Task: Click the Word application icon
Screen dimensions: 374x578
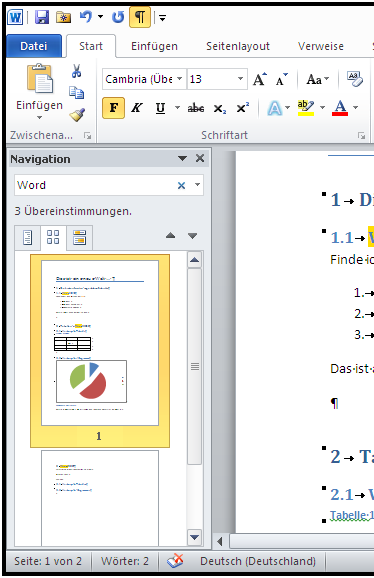Action: click(15, 17)
